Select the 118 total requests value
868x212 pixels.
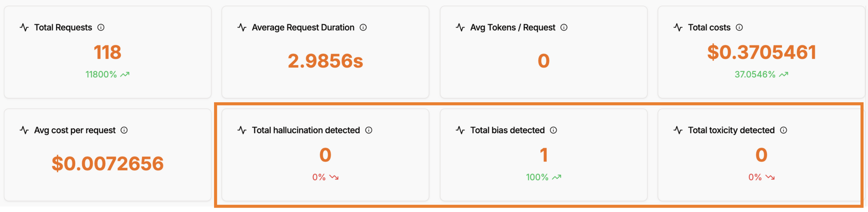point(107,52)
